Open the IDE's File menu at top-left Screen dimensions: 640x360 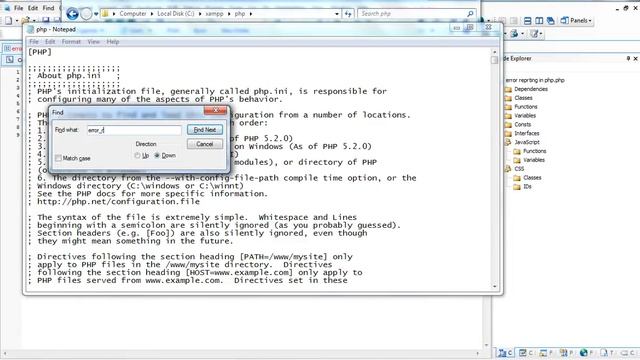pos(18,8)
